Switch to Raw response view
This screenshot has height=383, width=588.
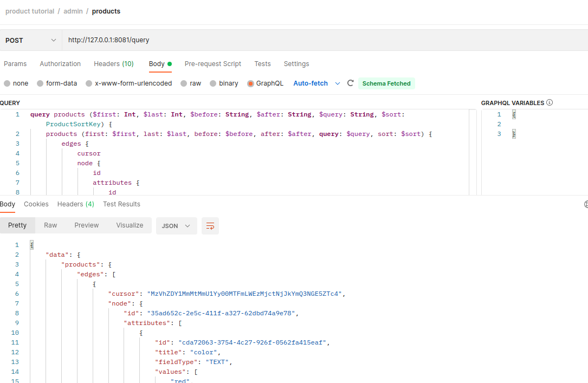click(50, 225)
